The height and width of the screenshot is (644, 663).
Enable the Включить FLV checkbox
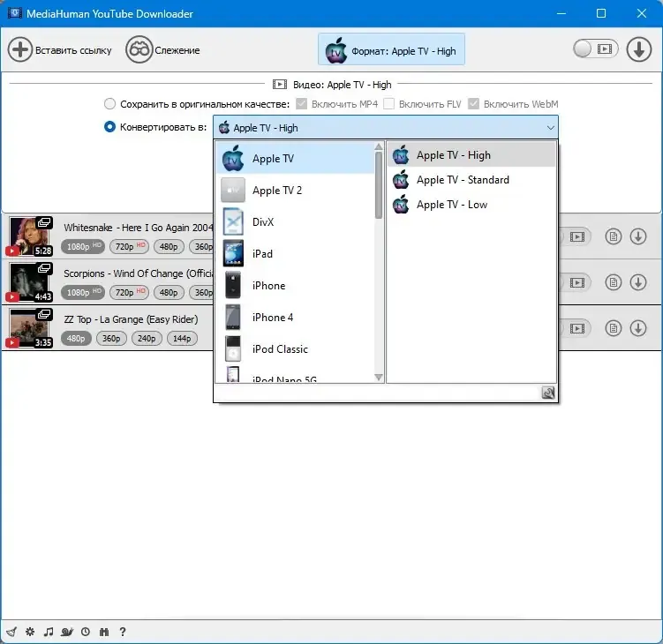click(388, 103)
